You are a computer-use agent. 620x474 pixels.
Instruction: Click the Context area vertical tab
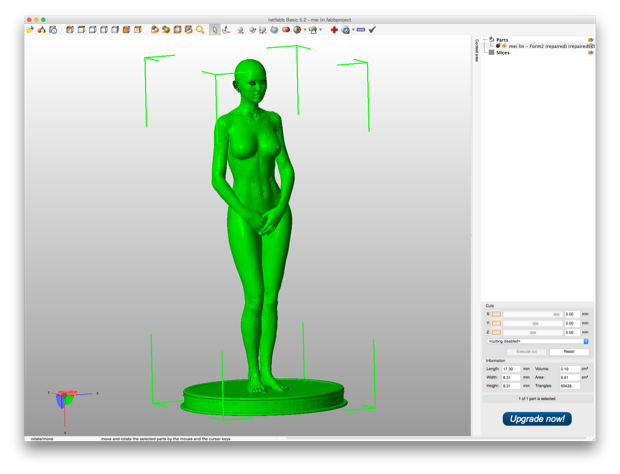tap(476, 51)
